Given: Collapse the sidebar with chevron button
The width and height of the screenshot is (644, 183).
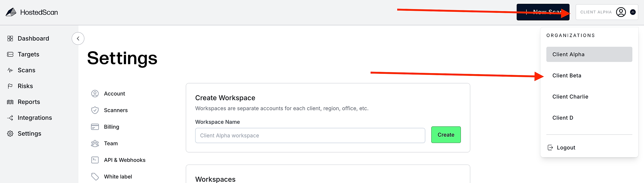Looking at the screenshot, I should click(78, 39).
